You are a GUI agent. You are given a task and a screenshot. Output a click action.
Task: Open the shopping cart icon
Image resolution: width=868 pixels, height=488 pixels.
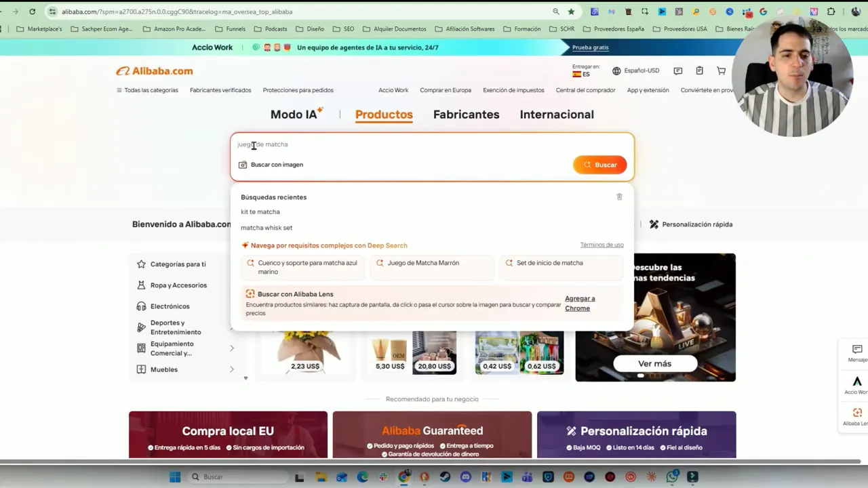(x=721, y=70)
